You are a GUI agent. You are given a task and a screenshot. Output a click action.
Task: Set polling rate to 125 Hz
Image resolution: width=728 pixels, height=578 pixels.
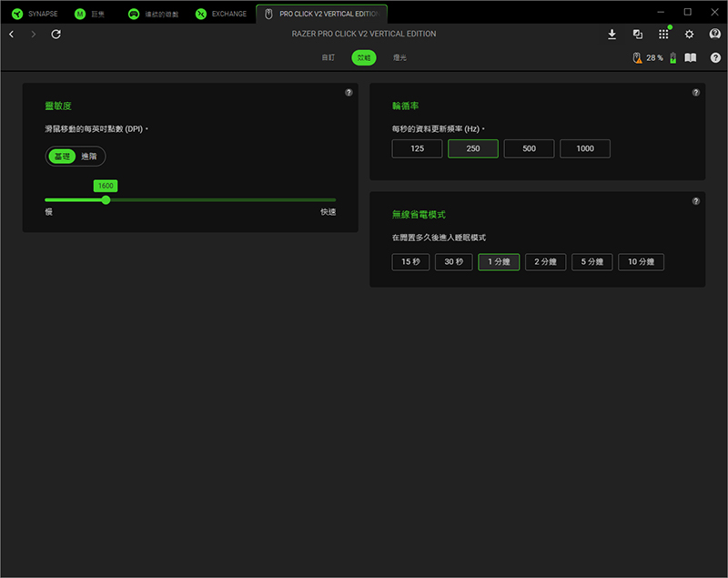[417, 148]
